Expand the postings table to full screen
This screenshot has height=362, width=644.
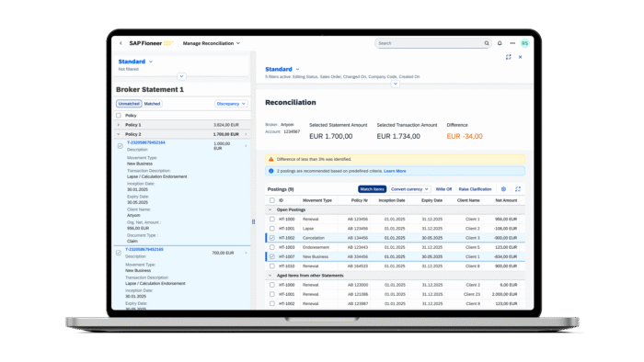pos(517,189)
